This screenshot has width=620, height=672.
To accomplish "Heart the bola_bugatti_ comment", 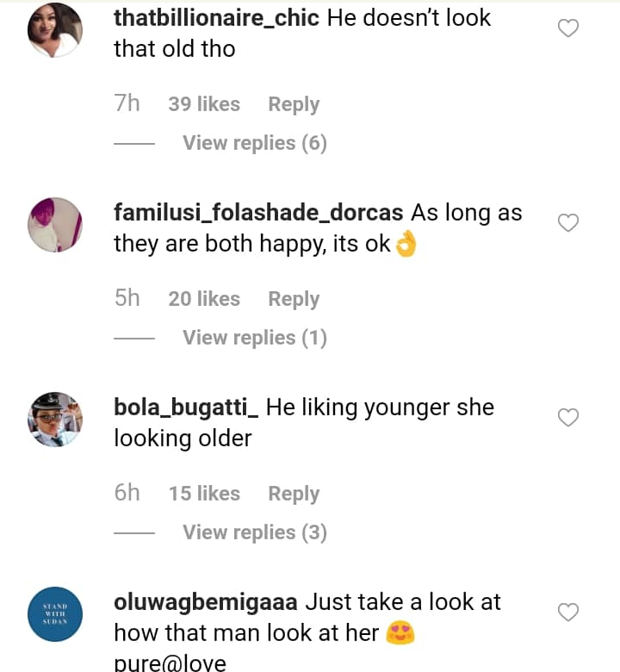I will [568, 418].
